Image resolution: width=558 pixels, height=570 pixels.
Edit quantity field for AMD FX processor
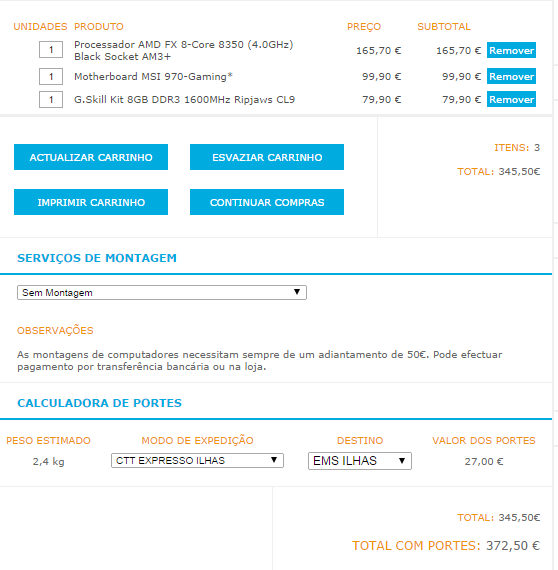51,50
